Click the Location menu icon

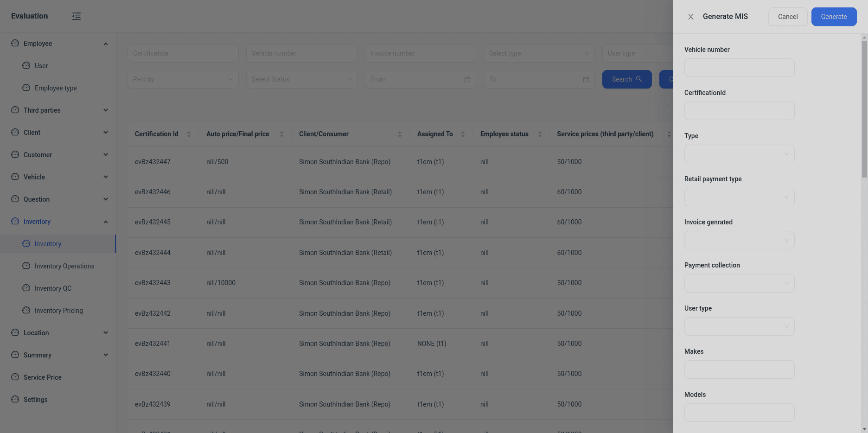pos(15,332)
